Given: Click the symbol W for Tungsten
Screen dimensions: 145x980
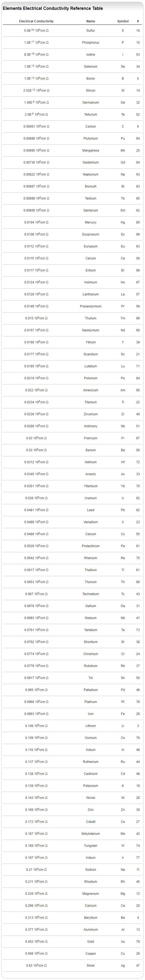Looking at the screenshot, I should (x=123, y=845).
